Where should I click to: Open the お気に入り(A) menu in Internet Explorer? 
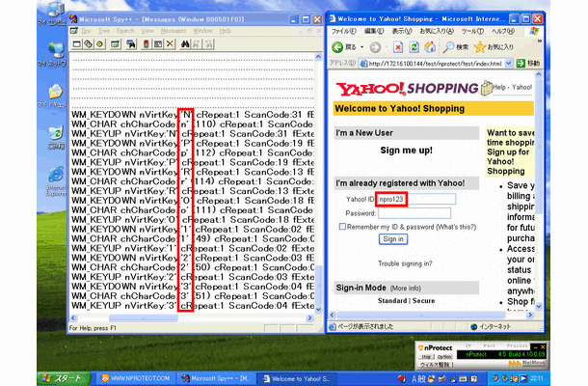click(437, 31)
